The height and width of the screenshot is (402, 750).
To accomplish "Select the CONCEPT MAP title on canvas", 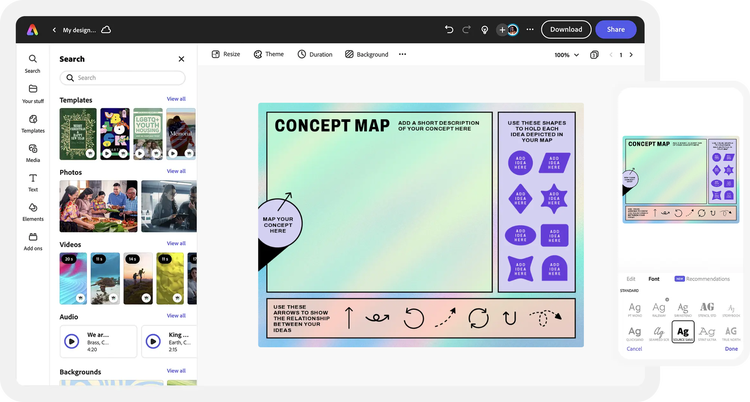I will click(332, 125).
